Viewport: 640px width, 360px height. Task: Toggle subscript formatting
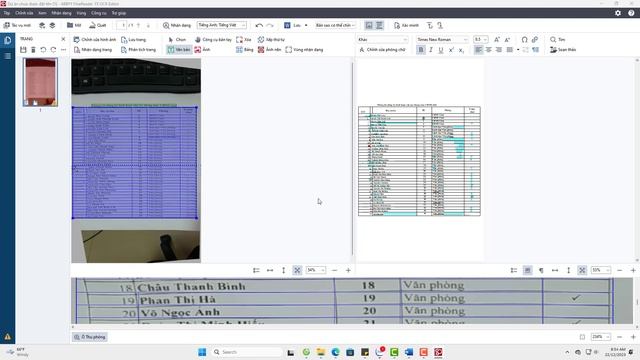(461, 50)
